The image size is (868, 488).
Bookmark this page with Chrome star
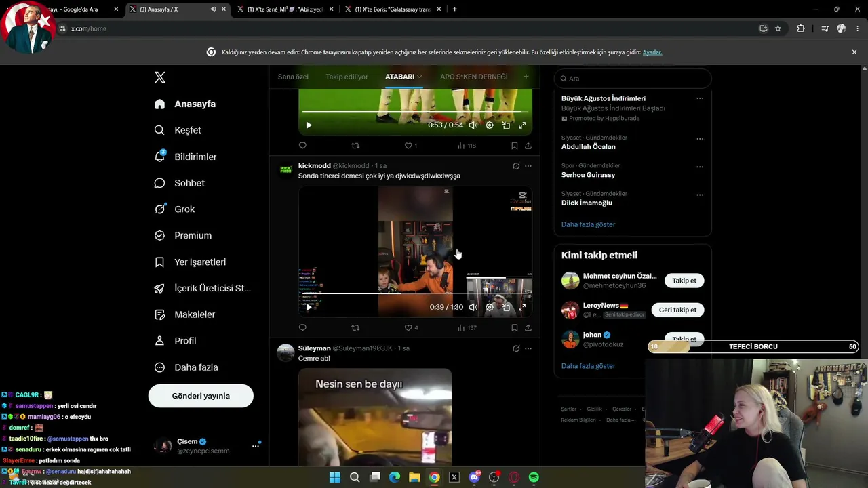pyautogui.click(x=778, y=28)
